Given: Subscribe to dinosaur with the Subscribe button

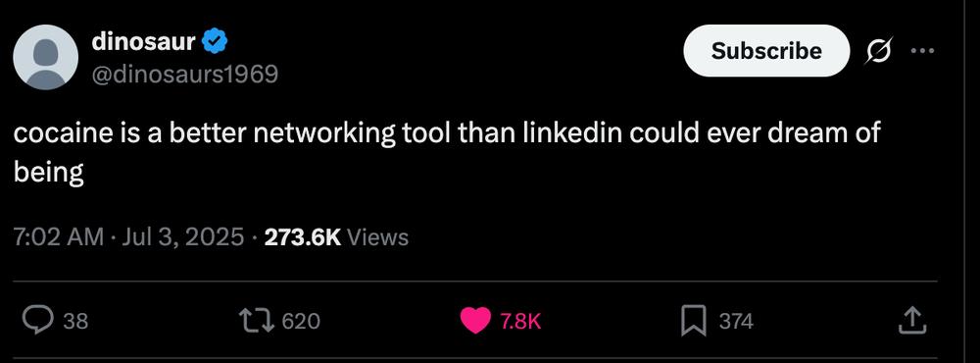Looking at the screenshot, I should pos(766,51).
